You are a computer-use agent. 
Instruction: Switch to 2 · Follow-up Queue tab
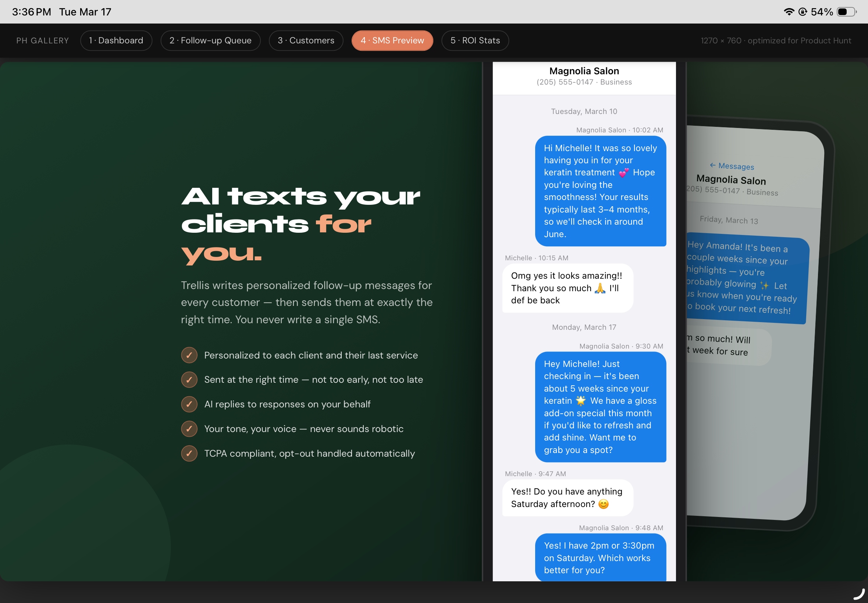click(x=210, y=40)
